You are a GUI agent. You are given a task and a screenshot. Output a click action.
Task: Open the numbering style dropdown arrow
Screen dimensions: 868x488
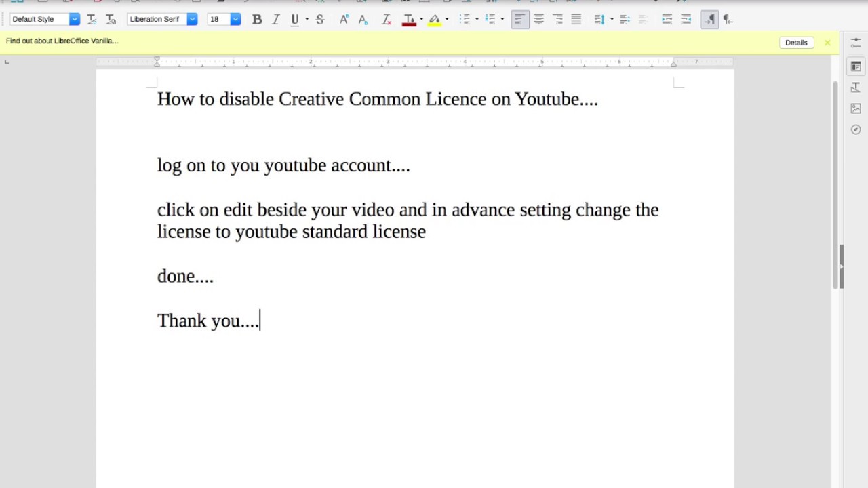pos(502,20)
